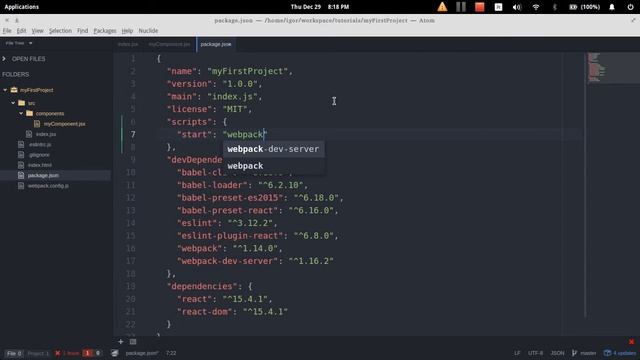The width and height of the screenshot is (640, 360).
Task: Click the UTF-8 encoding selector
Action: tap(536, 353)
